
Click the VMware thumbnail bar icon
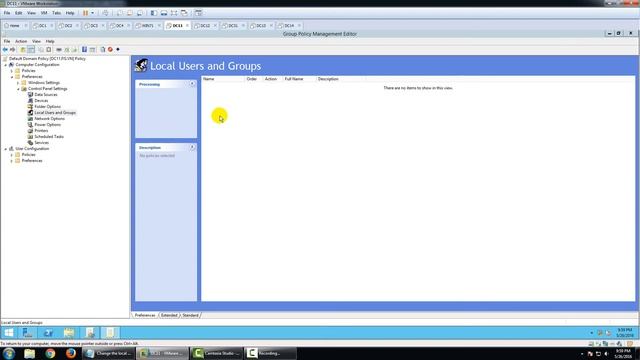[x=164, y=13]
